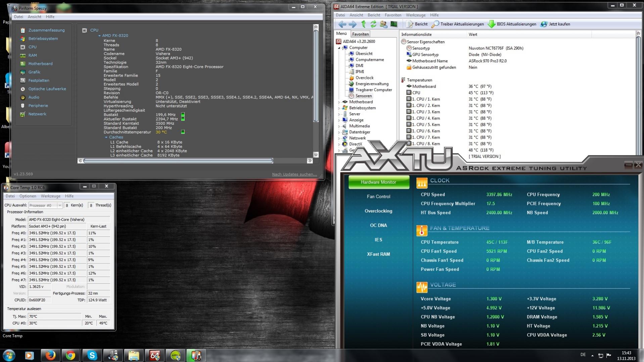
Task: Expand Datenträger tree node in AIDA64
Action: (x=339, y=132)
